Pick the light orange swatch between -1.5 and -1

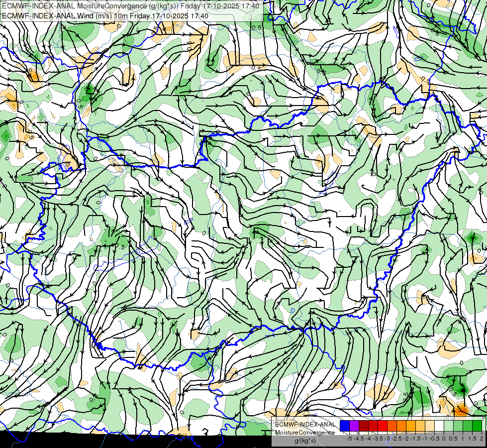point(420,426)
